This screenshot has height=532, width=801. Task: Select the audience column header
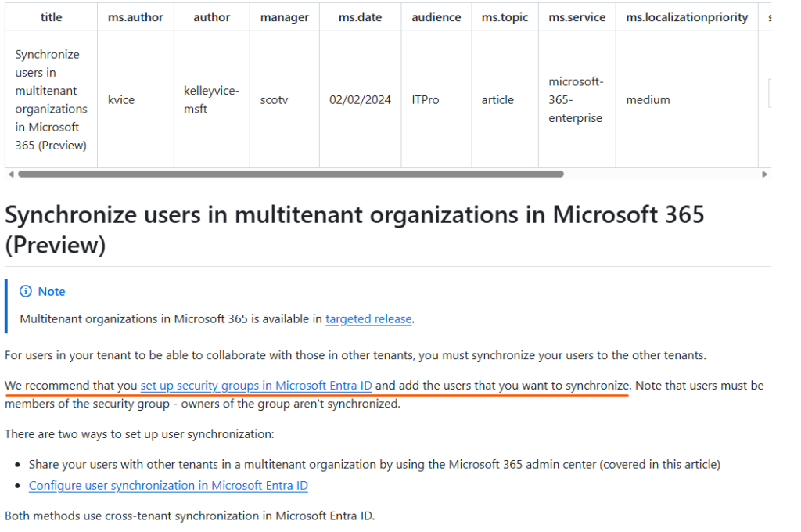[x=436, y=17]
